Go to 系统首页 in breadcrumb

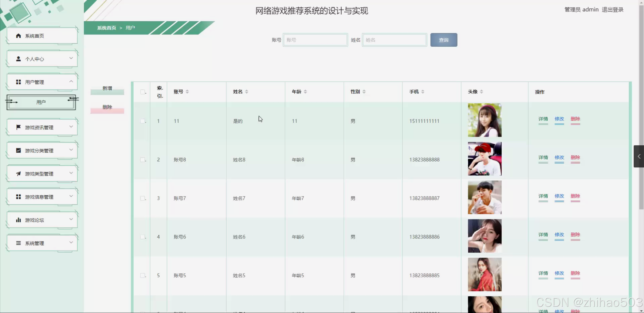pyautogui.click(x=107, y=28)
